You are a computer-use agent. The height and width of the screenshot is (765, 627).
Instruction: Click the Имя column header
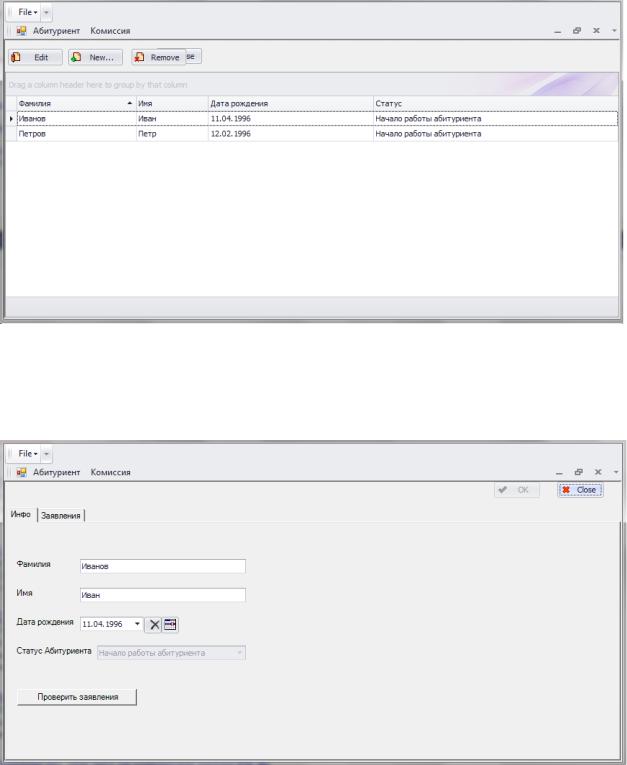172,103
